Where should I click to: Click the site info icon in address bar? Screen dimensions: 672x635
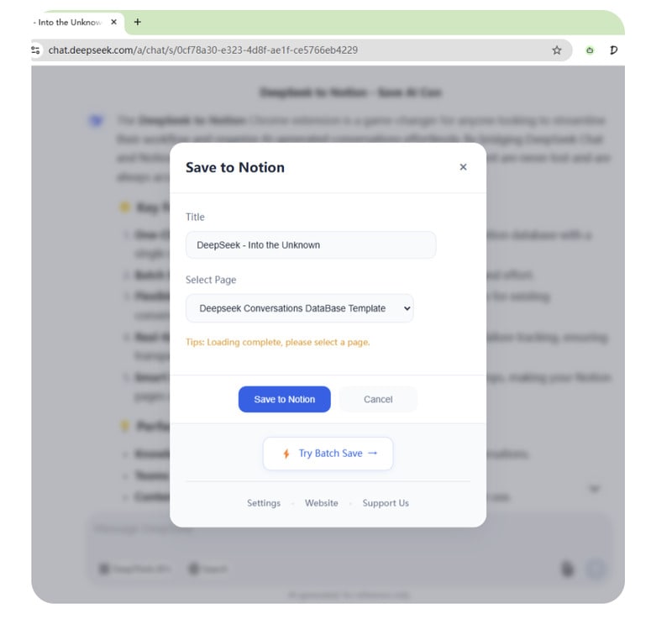[35, 50]
